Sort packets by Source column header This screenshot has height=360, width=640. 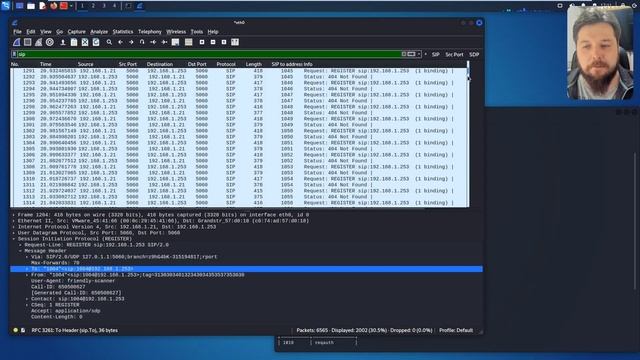pos(86,64)
